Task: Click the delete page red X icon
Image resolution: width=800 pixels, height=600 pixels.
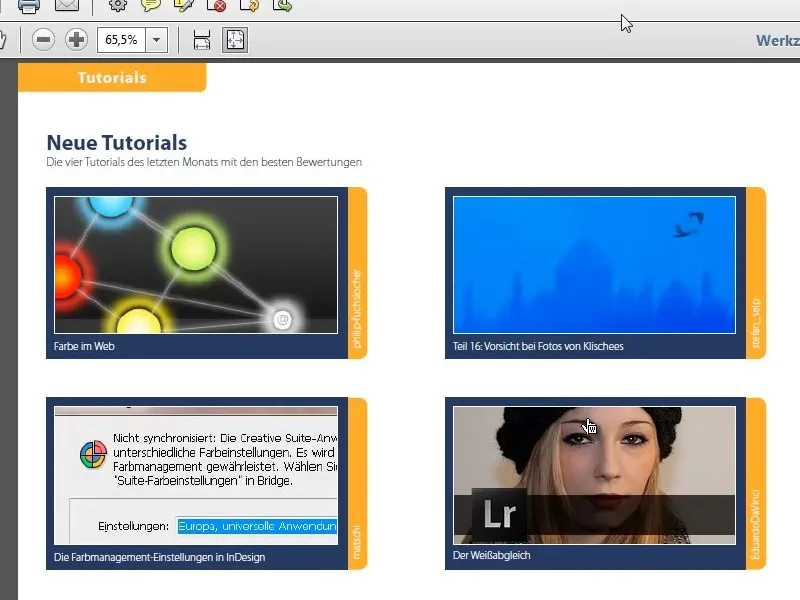Action: click(217, 5)
